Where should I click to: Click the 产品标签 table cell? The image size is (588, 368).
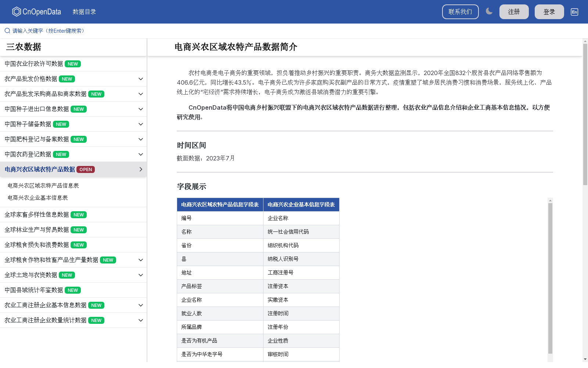pos(220,286)
